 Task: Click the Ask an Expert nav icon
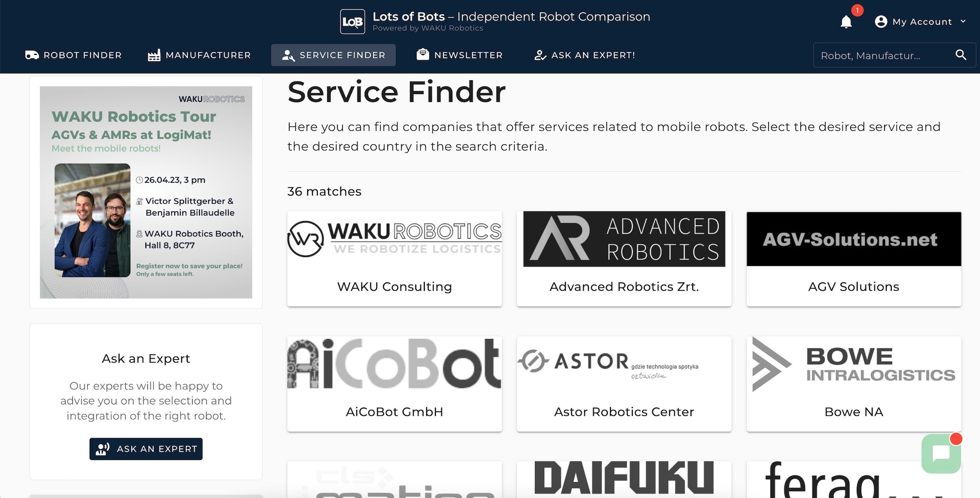click(x=540, y=55)
